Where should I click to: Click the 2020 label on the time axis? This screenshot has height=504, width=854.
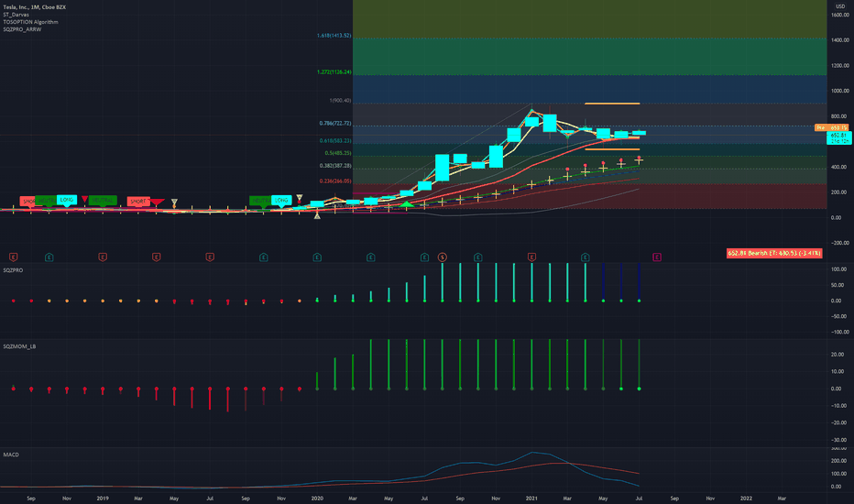coord(317,498)
